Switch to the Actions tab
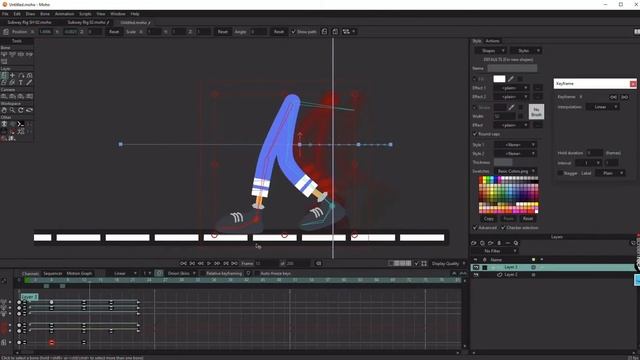Screen dimensions: 640x360 (x=492, y=41)
